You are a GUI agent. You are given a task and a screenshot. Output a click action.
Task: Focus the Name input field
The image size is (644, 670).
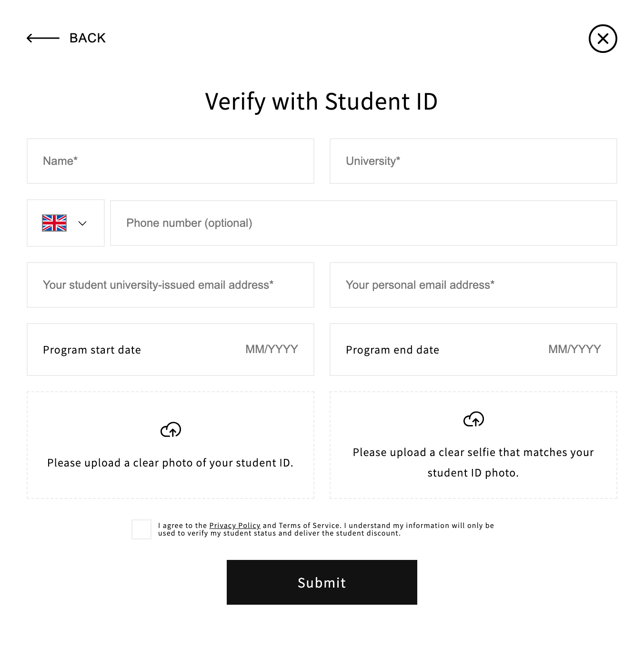171,161
